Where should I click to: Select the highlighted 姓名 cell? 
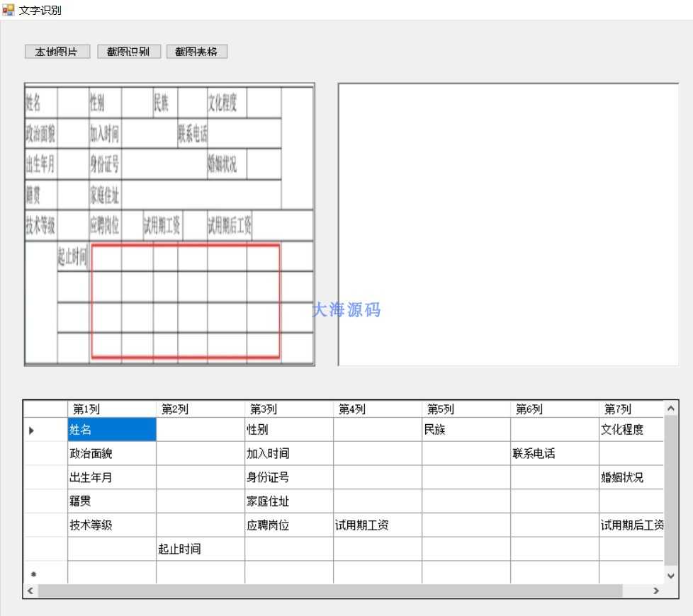pos(112,430)
